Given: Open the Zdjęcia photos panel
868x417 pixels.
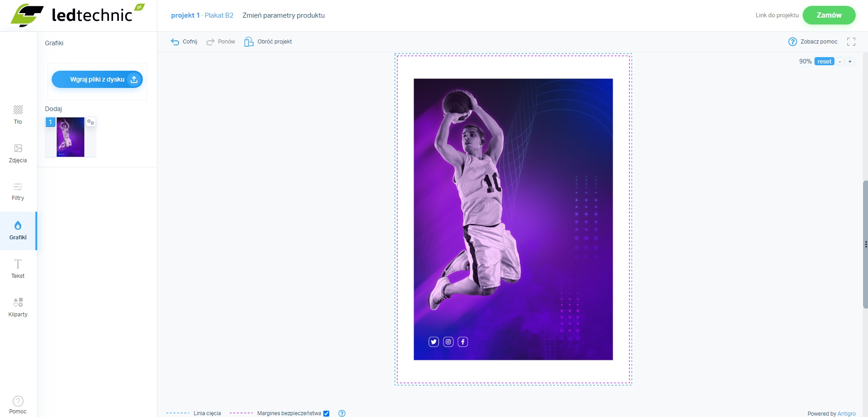Looking at the screenshot, I should pyautogui.click(x=18, y=154).
